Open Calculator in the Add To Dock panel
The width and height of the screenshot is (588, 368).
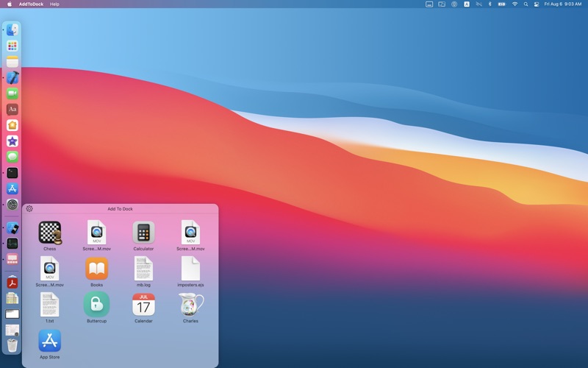click(x=143, y=233)
